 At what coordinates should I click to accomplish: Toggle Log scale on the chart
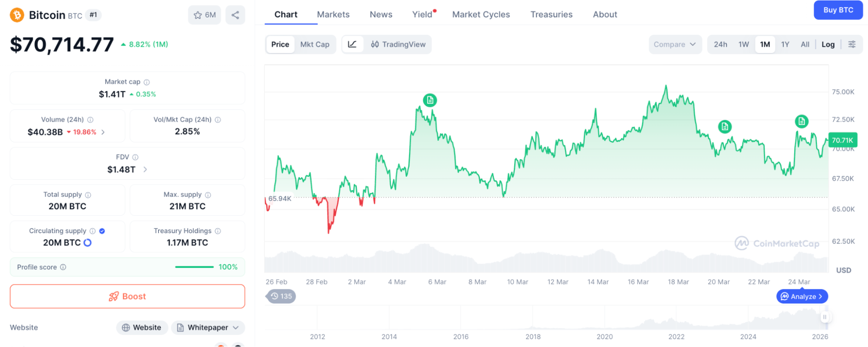[x=828, y=44]
